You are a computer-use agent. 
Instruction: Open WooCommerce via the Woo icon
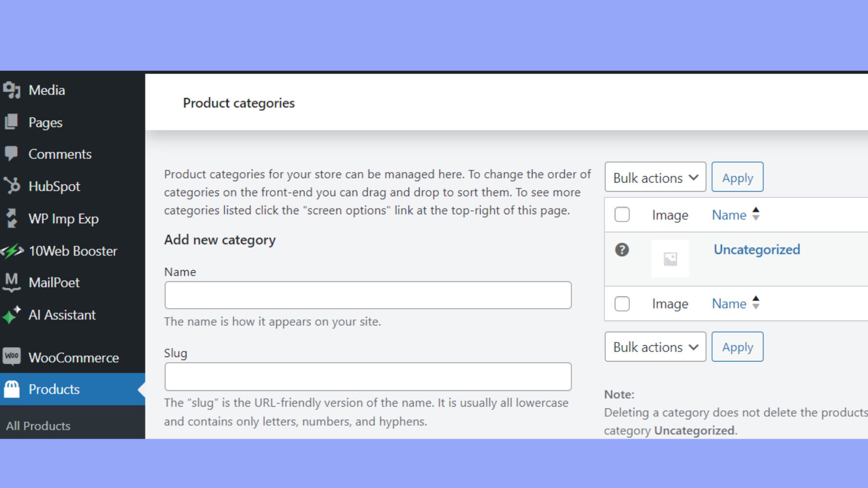[x=12, y=357]
